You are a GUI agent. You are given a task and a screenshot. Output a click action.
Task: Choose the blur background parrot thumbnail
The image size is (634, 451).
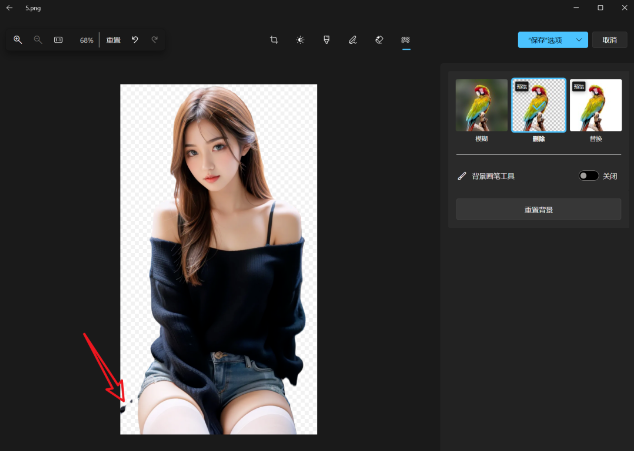481,106
